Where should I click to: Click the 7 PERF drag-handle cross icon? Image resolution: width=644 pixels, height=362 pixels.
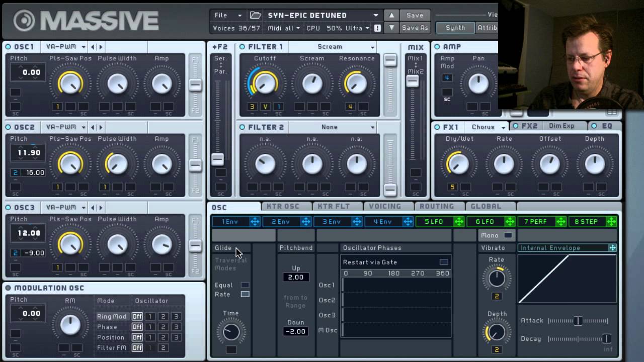[560, 222]
